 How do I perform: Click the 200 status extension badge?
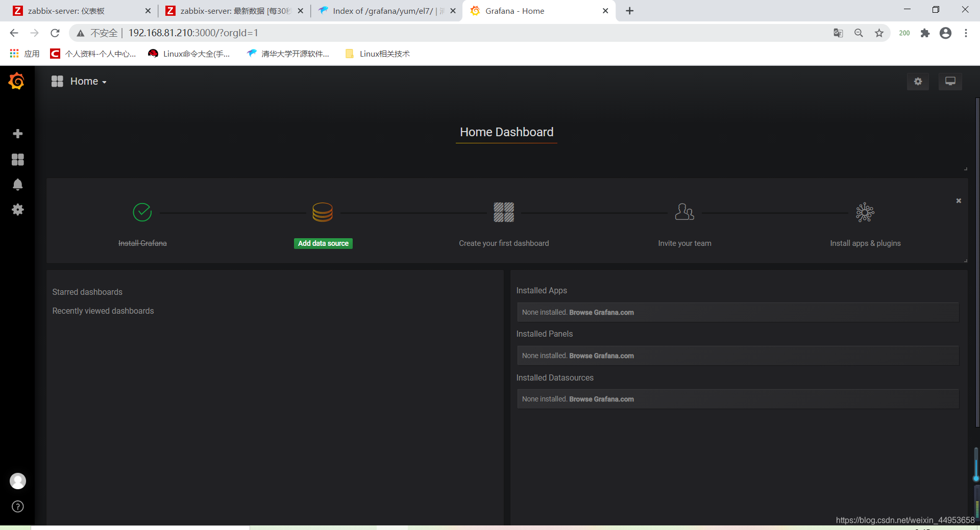904,33
